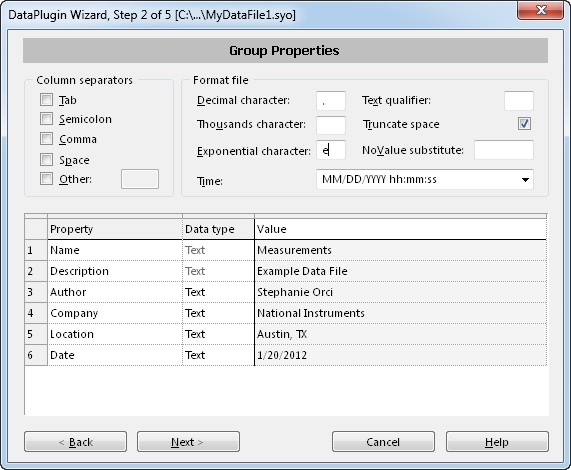Click the Other separator text field
Screen dimensions: 571x470
[x=140, y=179]
